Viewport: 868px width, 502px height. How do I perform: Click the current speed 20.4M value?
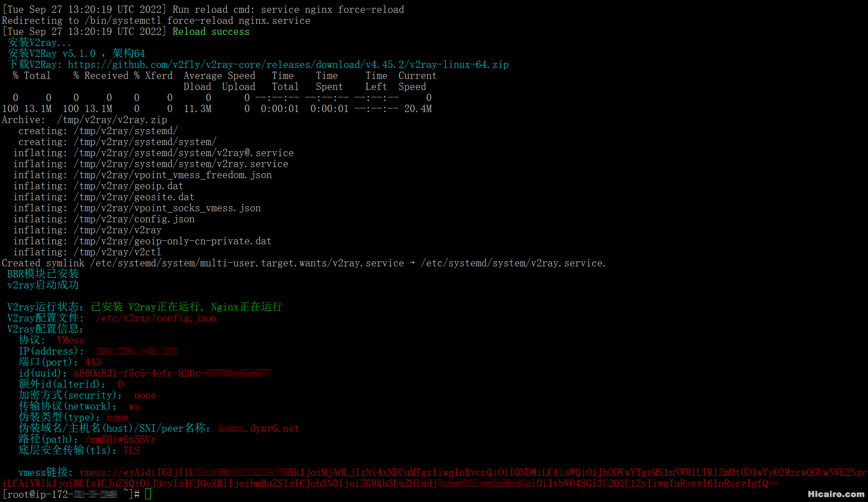tap(418, 109)
